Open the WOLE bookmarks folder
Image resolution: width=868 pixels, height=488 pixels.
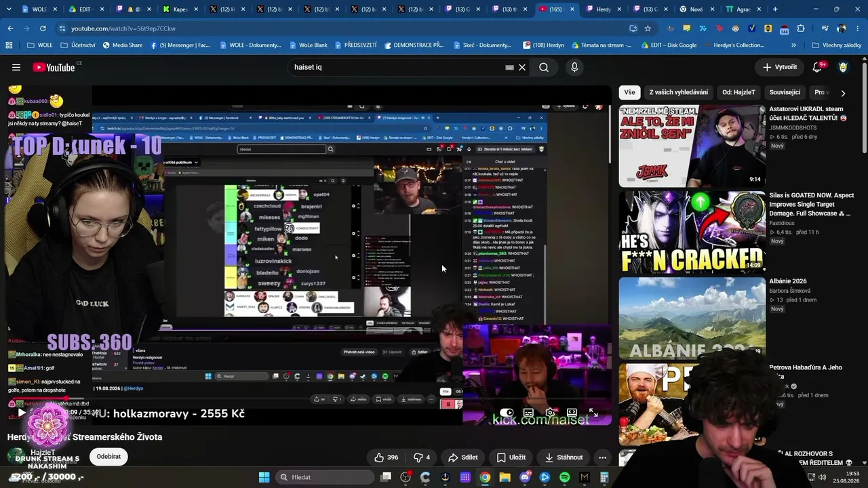point(40,45)
